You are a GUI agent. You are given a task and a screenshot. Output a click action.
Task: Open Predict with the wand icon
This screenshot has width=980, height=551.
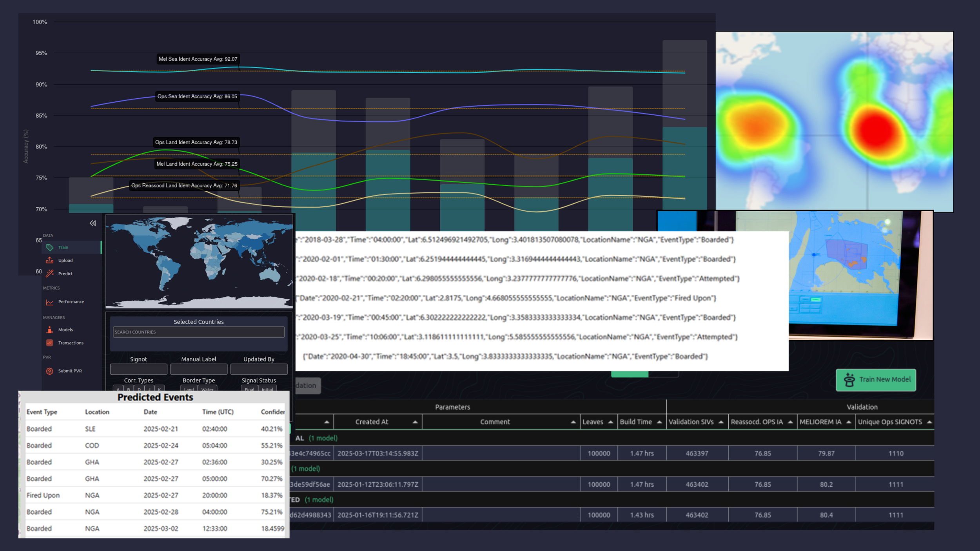(50, 274)
